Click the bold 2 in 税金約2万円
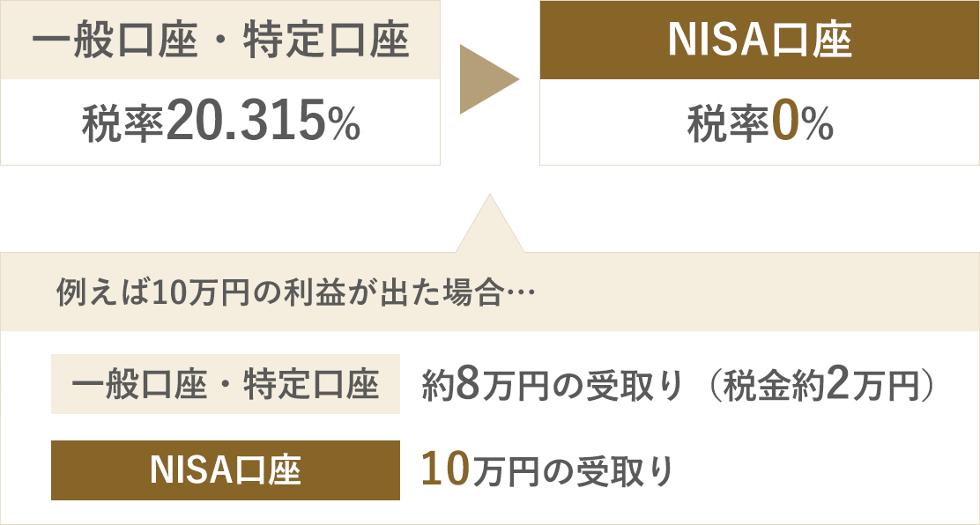This screenshot has height=525, width=980. tap(840, 386)
